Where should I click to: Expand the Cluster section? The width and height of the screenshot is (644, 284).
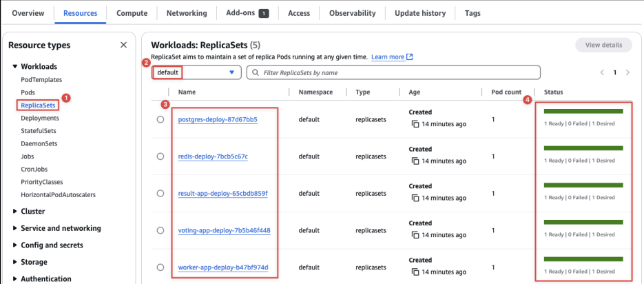[14, 211]
